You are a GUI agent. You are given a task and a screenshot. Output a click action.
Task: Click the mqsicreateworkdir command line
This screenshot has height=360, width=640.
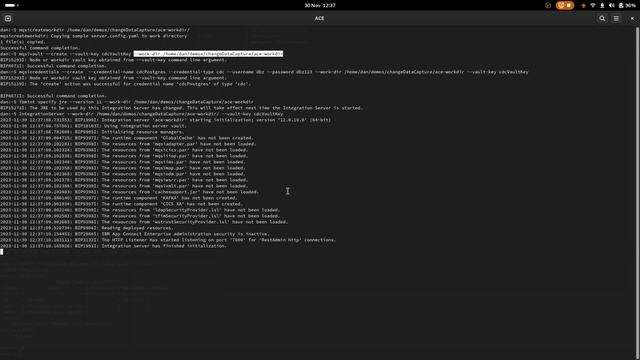(95, 30)
